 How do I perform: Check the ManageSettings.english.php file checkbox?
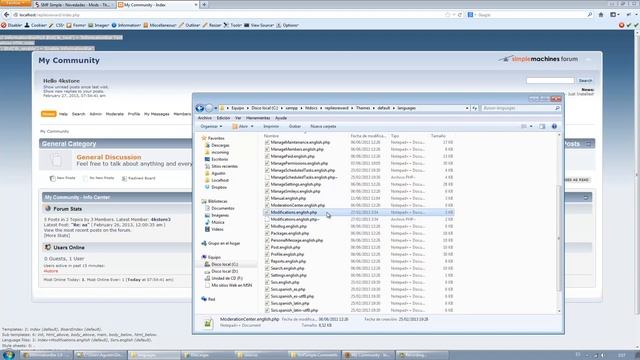(267, 184)
